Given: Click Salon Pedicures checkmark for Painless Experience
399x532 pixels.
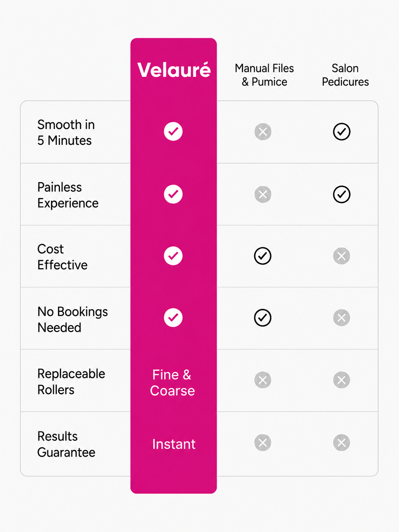Looking at the screenshot, I should click(x=341, y=194).
